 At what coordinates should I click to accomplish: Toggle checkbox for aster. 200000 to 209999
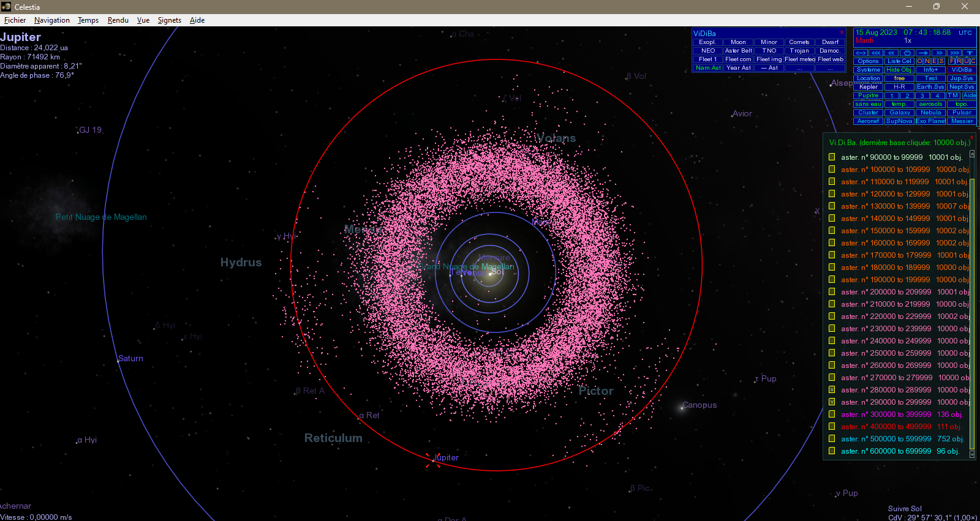click(x=832, y=292)
